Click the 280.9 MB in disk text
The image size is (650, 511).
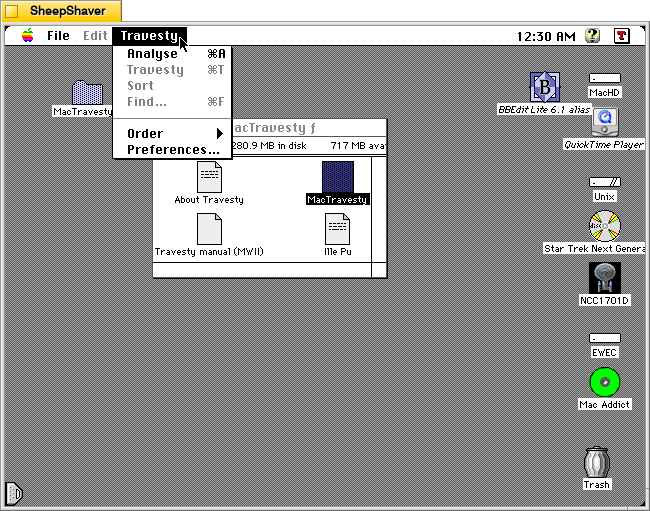[269, 146]
